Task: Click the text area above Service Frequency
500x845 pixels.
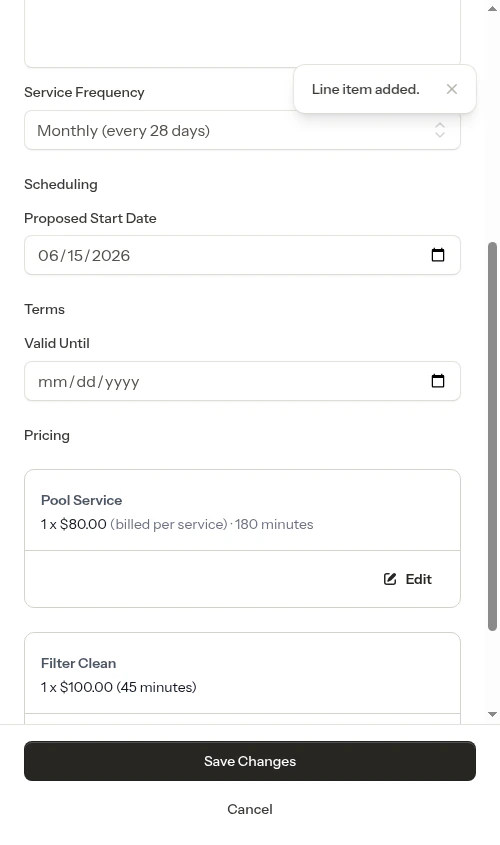Action: pyautogui.click(x=242, y=33)
